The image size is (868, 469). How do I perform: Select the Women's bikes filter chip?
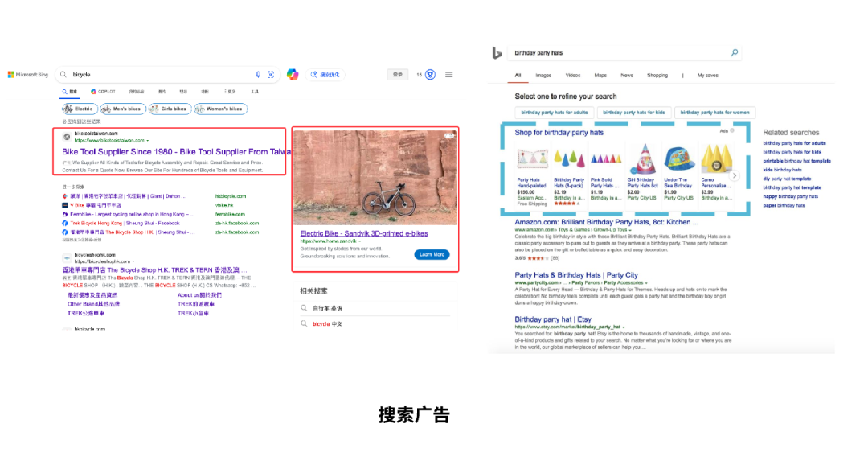(220, 109)
